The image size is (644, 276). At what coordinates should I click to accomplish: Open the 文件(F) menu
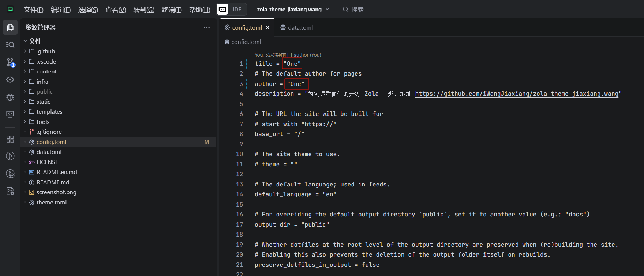[x=34, y=10]
